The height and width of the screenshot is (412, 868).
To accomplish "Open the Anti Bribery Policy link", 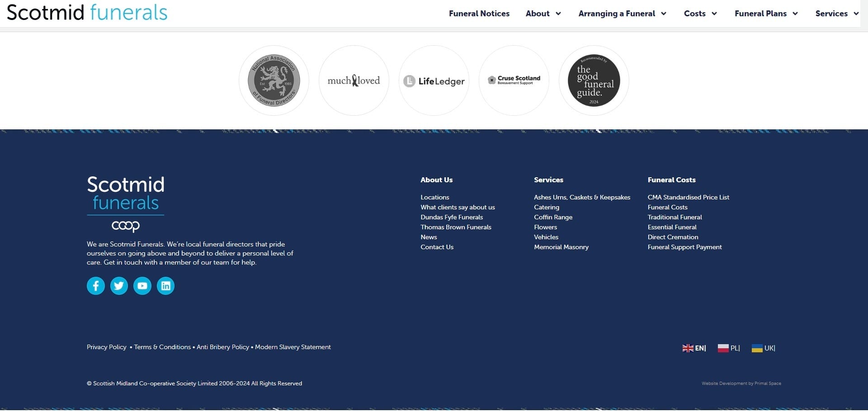I will coord(223,347).
